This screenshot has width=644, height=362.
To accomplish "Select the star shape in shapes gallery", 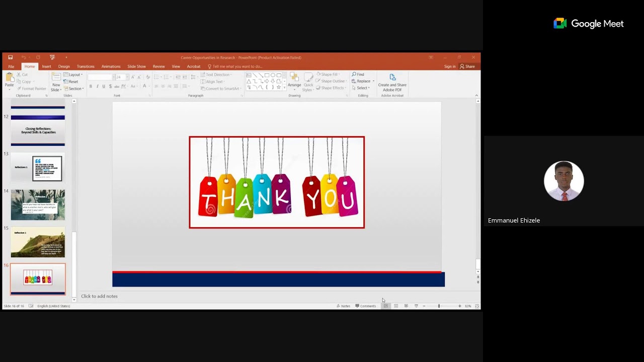I will click(x=279, y=87).
